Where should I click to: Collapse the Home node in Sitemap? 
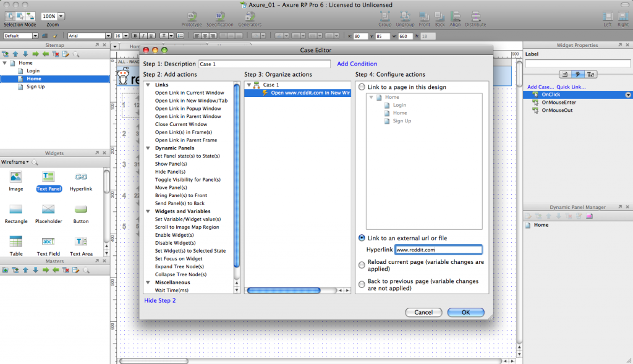point(5,63)
